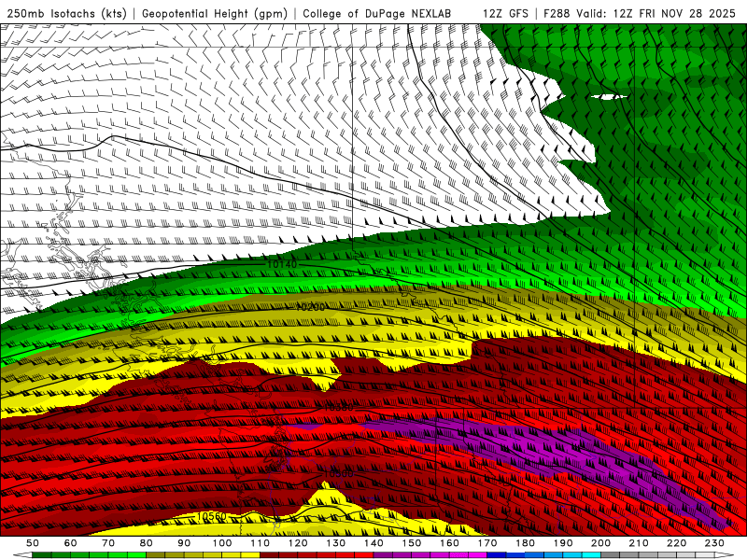Click the 10500 height contour label
747x560 pixels.
[x=339, y=474]
